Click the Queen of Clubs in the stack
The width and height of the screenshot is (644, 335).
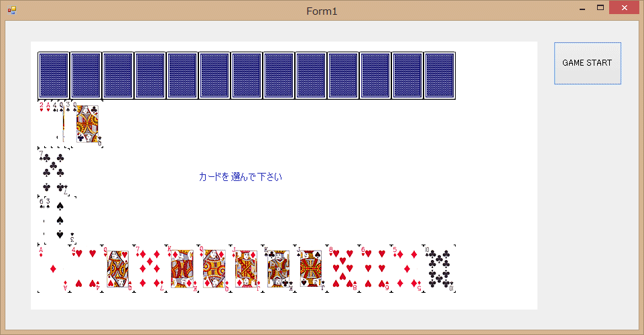[x=87, y=123]
